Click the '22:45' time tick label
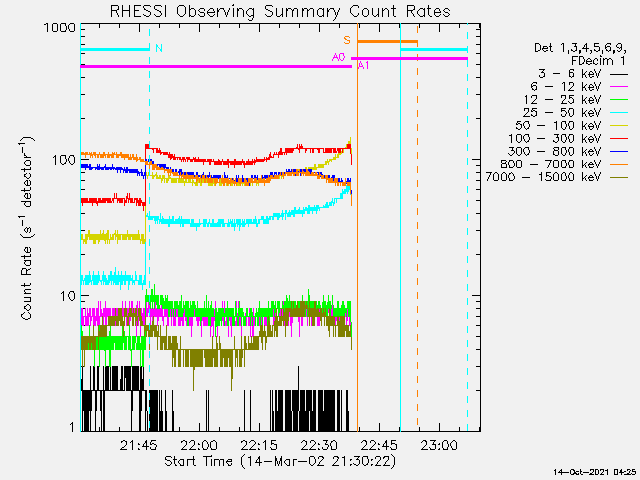 379,445
